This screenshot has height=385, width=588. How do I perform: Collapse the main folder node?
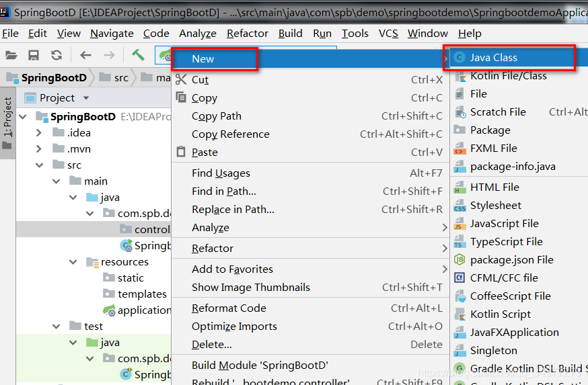pos(57,181)
